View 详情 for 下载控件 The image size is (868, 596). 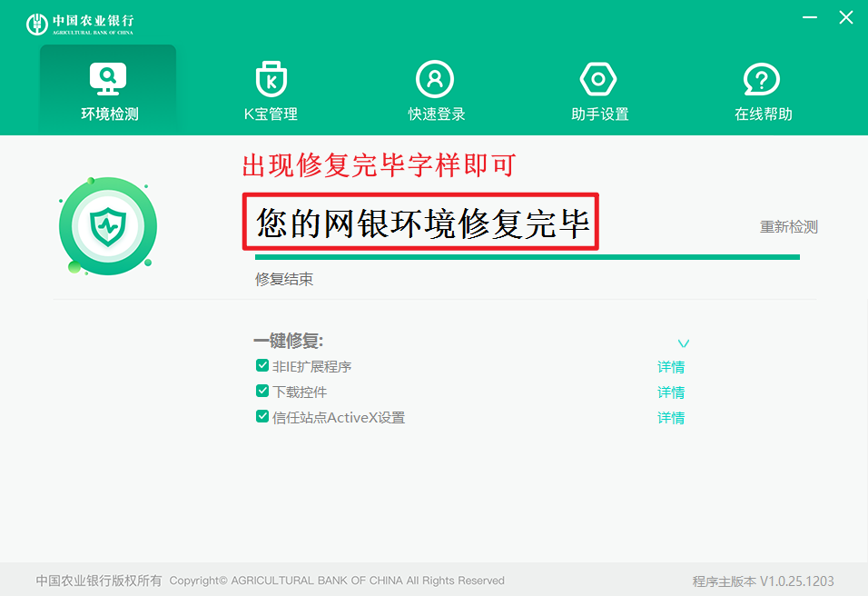671,392
